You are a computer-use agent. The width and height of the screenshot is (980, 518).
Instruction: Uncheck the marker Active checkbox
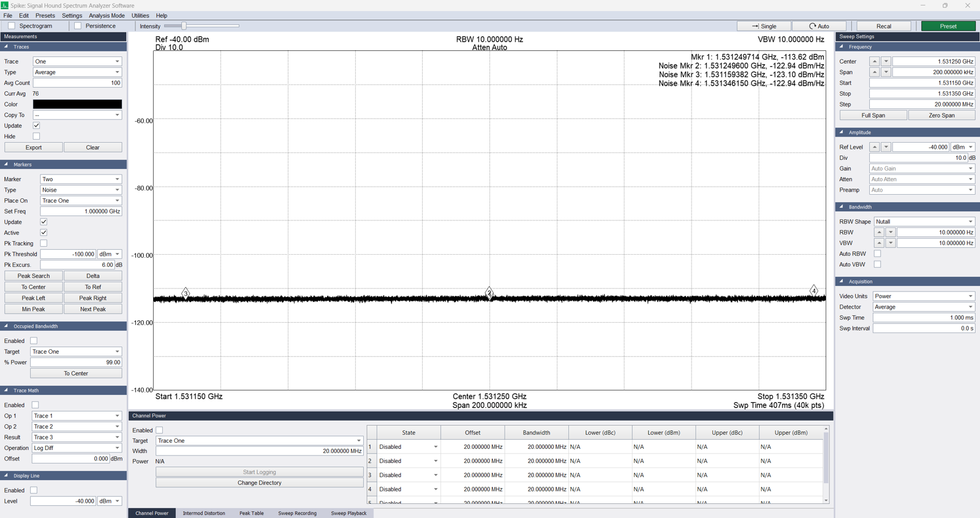[43, 233]
